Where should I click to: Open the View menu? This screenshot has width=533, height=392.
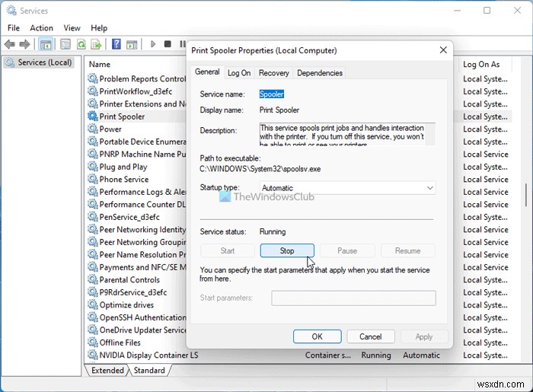pyautogui.click(x=72, y=28)
